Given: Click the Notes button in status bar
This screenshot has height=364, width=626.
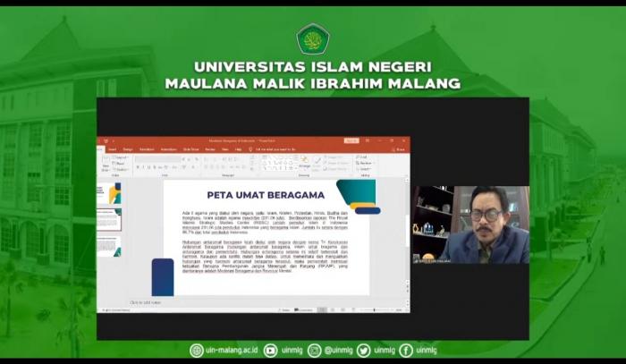Looking at the screenshot, I should 284,309.
